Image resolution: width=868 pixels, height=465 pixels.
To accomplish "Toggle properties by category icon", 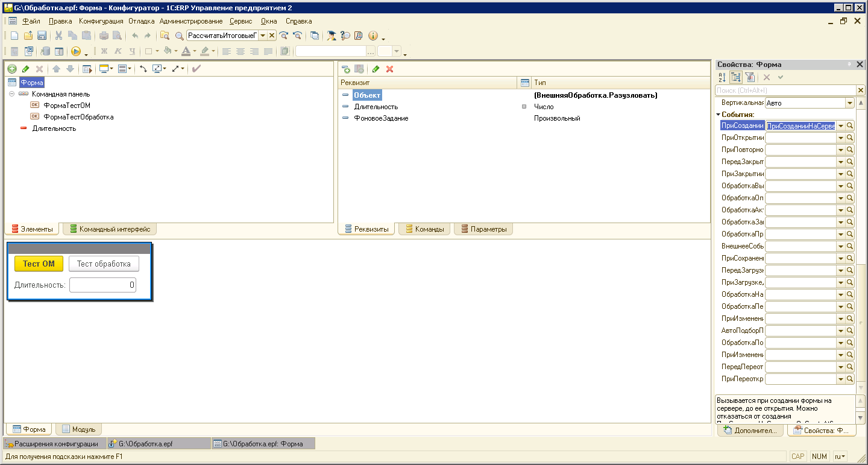I will [x=736, y=77].
